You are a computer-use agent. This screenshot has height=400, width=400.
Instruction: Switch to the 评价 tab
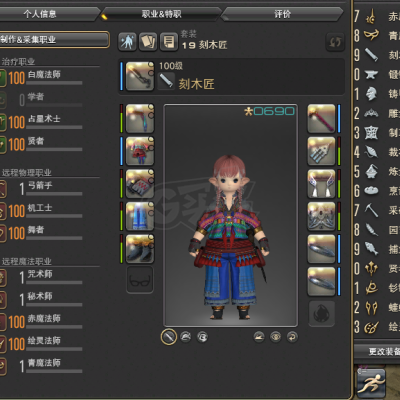click(x=282, y=14)
